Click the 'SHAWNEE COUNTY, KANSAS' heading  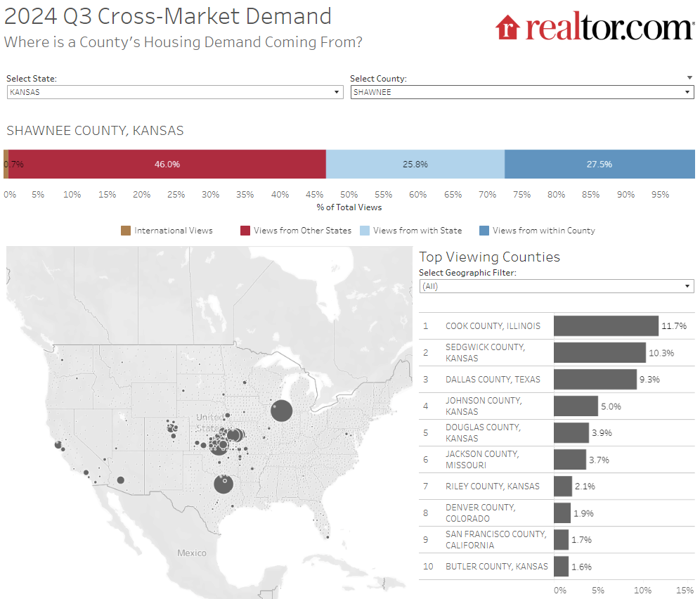click(95, 131)
